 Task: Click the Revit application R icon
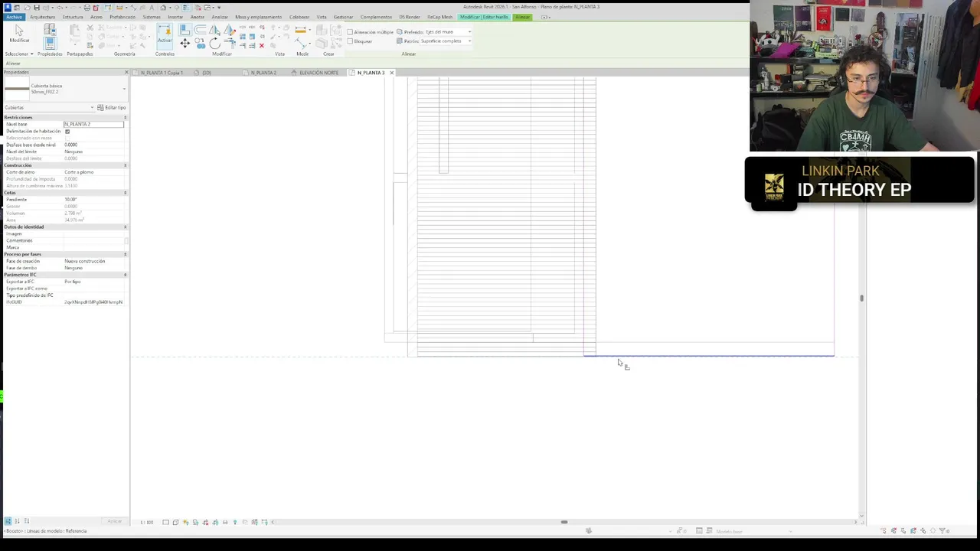click(x=8, y=8)
